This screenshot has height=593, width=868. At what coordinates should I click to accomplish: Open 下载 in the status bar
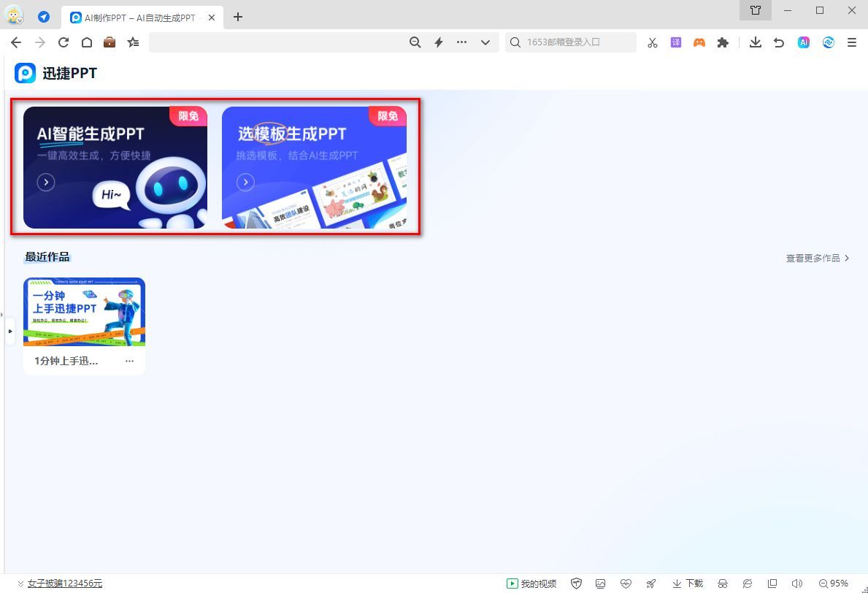(x=688, y=584)
